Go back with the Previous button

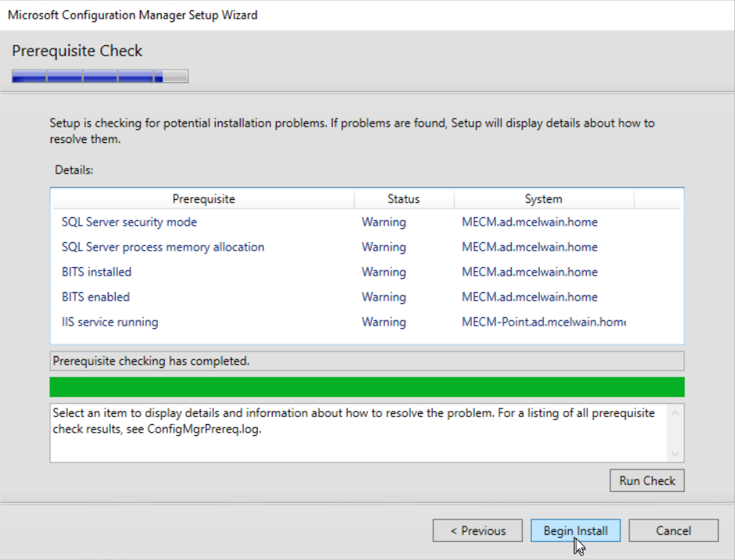point(478,530)
